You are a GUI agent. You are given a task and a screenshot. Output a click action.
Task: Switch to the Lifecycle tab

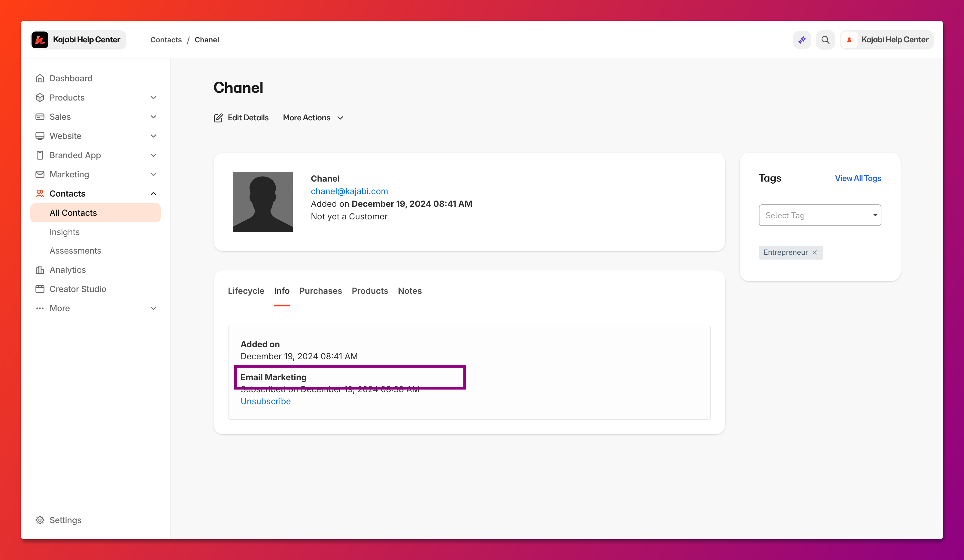(x=246, y=291)
